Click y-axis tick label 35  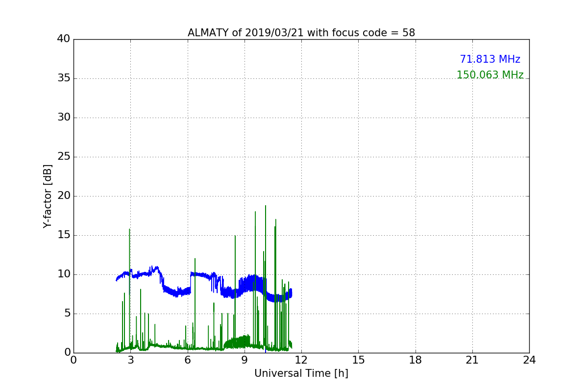[x=64, y=78]
